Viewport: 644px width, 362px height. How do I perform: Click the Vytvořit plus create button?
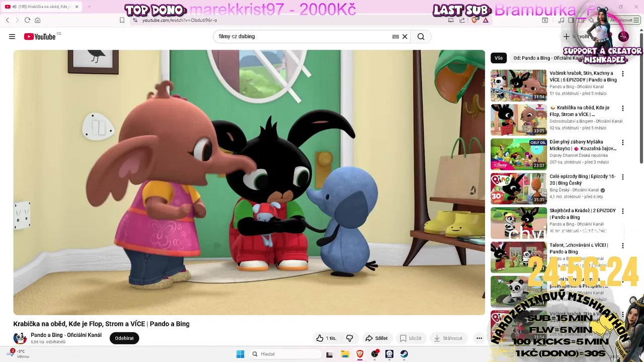click(x=577, y=37)
